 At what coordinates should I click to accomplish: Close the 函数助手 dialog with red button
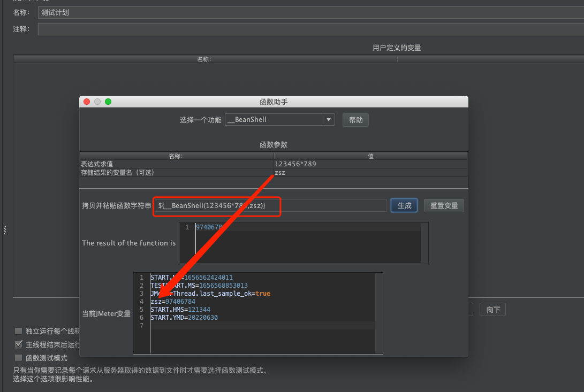click(x=87, y=102)
